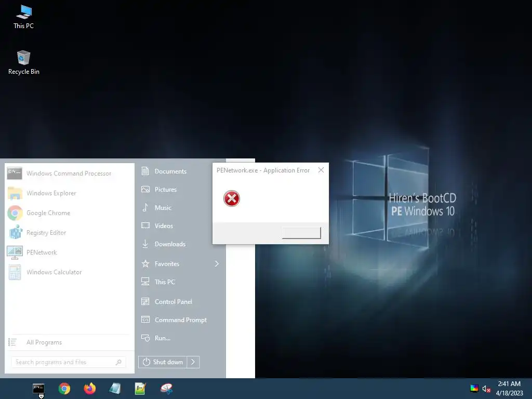Image resolution: width=532 pixels, height=399 pixels.
Task: Close the PENetwork.exe Application Error dialog
Action: click(x=321, y=170)
